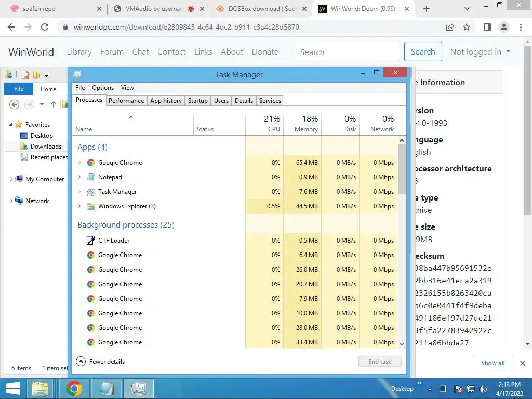Click the blue WinWorld Search button

point(423,51)
